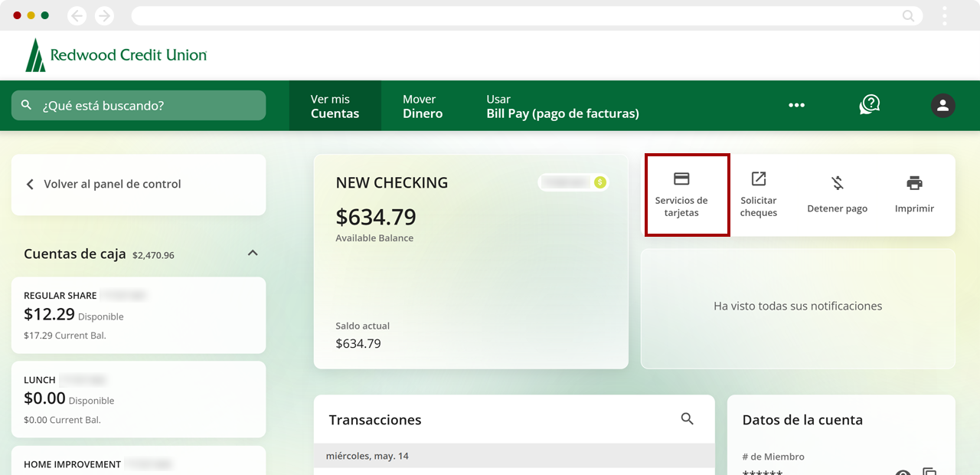Open the help chat question icon
This screenshot has height=475, width=980.
point(869,105)
